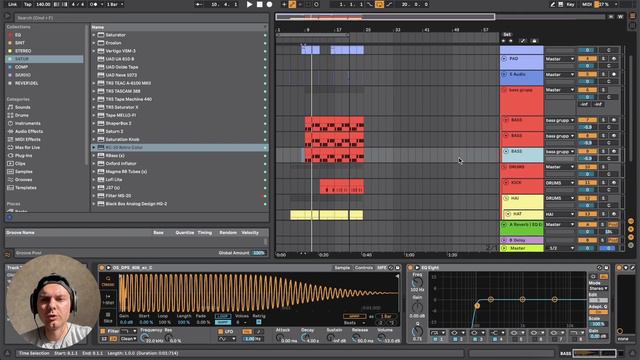
Task: Select Simpler 1-Shot playback mode
Action: tap(108, 299)
